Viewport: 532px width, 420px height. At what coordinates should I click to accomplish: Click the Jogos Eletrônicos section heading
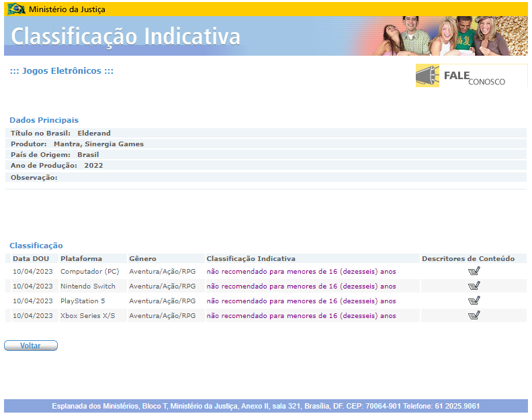61,70
